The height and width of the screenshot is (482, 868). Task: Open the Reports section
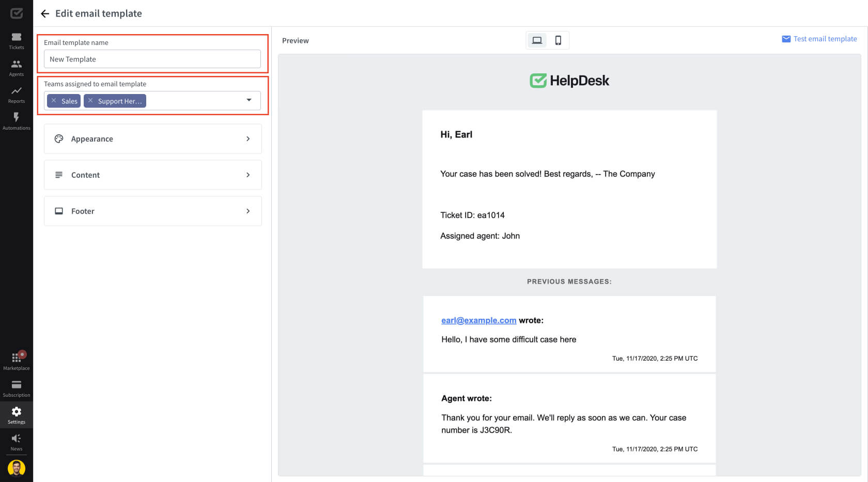pos(17,95)
